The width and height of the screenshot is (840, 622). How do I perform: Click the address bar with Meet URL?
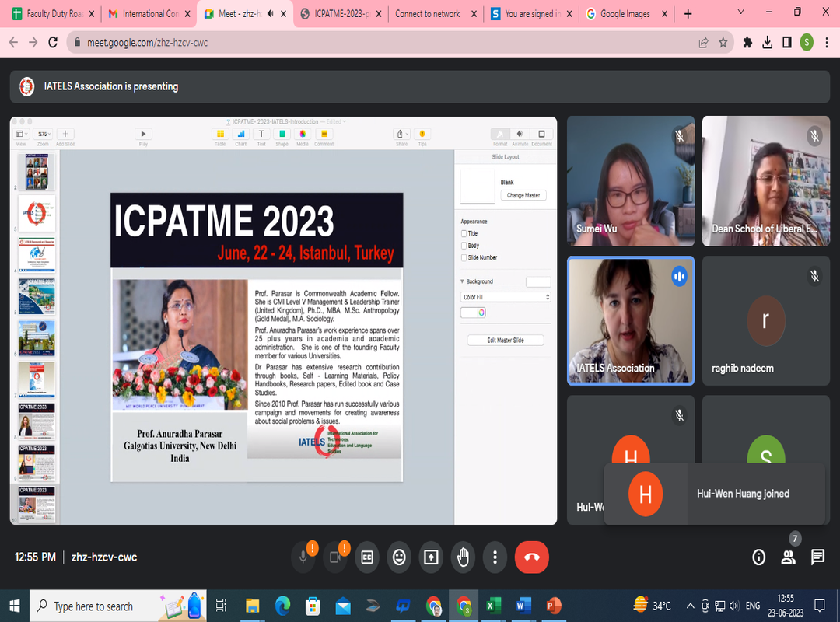373,43
